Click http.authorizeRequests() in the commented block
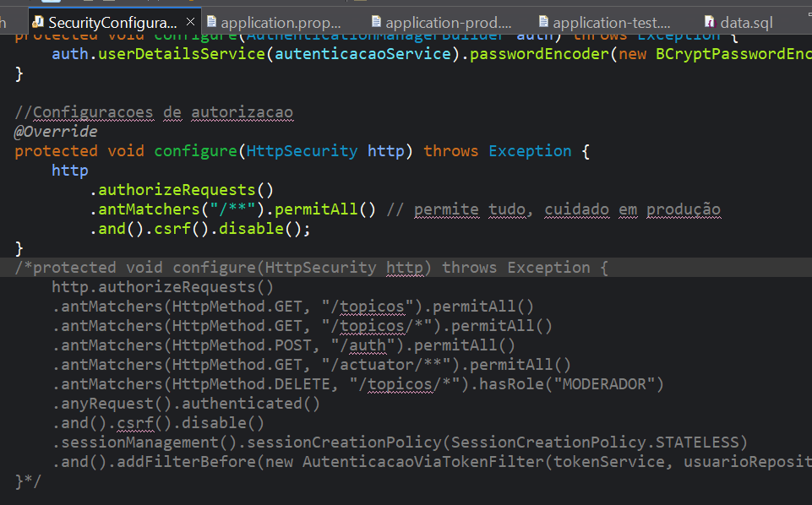 click(162, 287)
